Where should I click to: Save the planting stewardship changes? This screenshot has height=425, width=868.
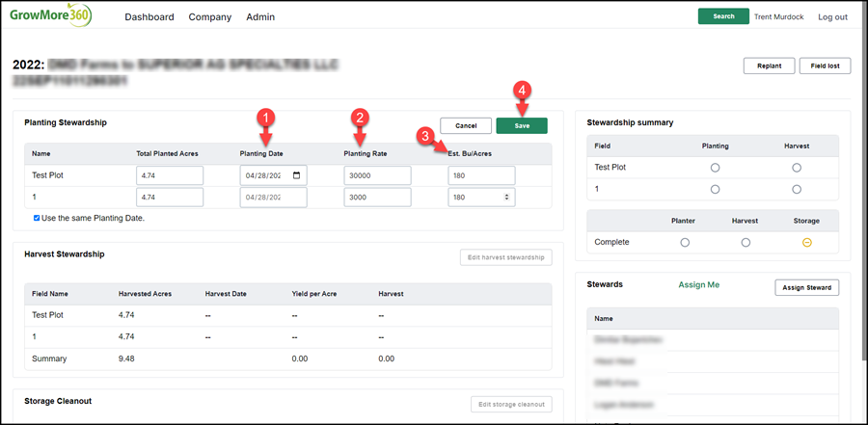coord(522,125)
